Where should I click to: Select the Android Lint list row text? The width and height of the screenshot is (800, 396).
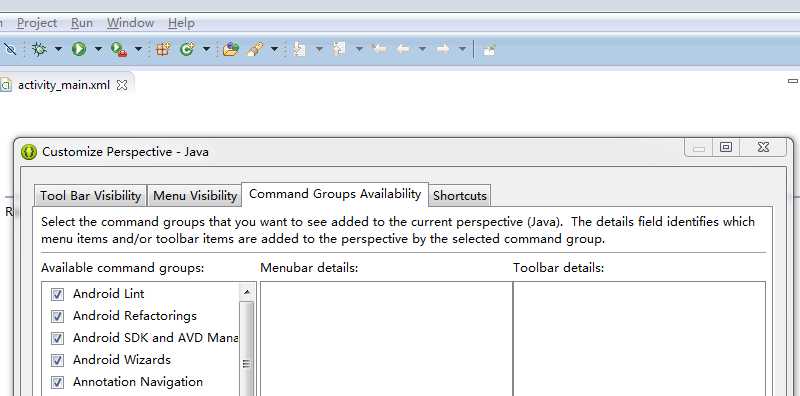coord(109,294)
